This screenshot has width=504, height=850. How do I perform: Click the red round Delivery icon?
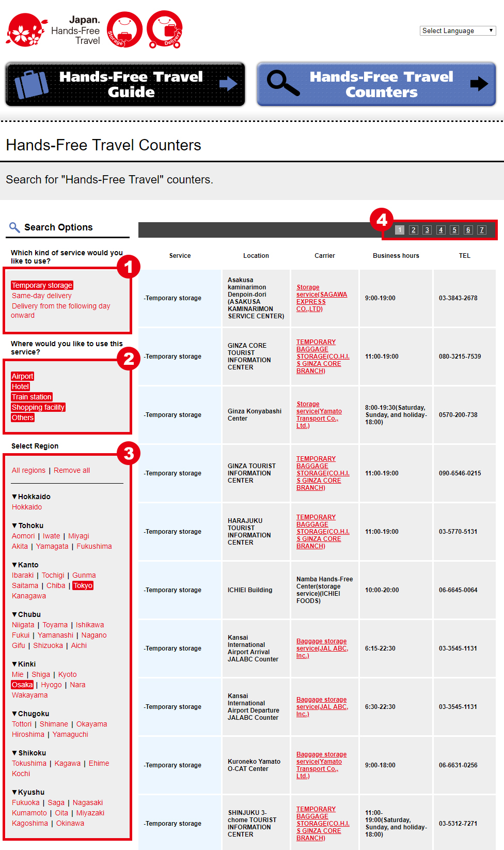[165, 29]
